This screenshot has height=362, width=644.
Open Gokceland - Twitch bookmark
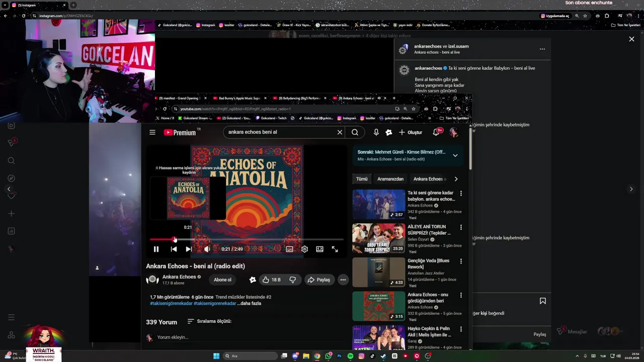272,118
